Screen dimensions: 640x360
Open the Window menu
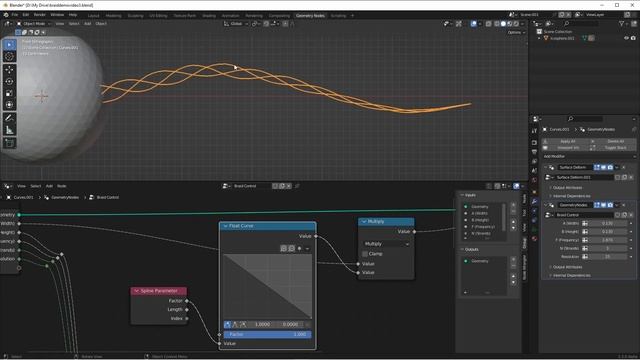point(57,15)
